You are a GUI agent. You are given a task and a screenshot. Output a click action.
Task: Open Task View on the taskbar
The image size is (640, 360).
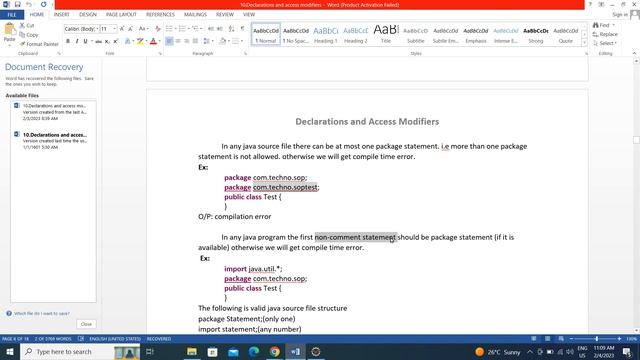[x=150, y=351]
